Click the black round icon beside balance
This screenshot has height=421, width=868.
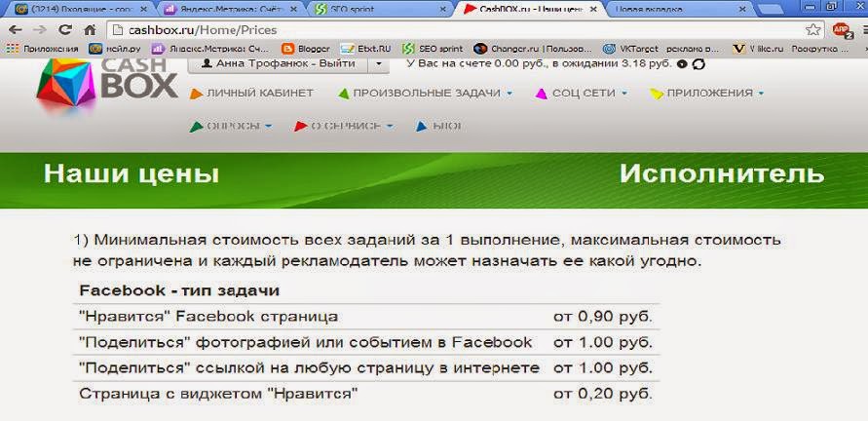(x=682, y=64)
